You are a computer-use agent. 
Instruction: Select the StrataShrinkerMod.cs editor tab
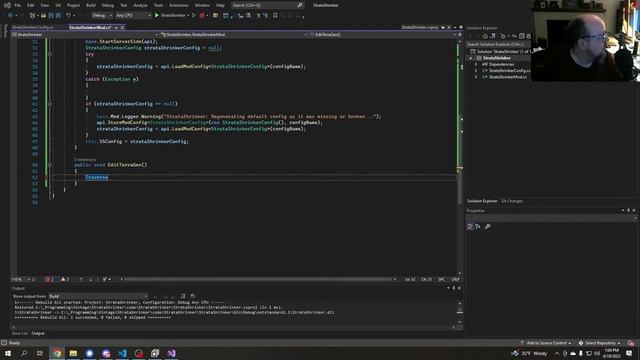pos(90,27)
